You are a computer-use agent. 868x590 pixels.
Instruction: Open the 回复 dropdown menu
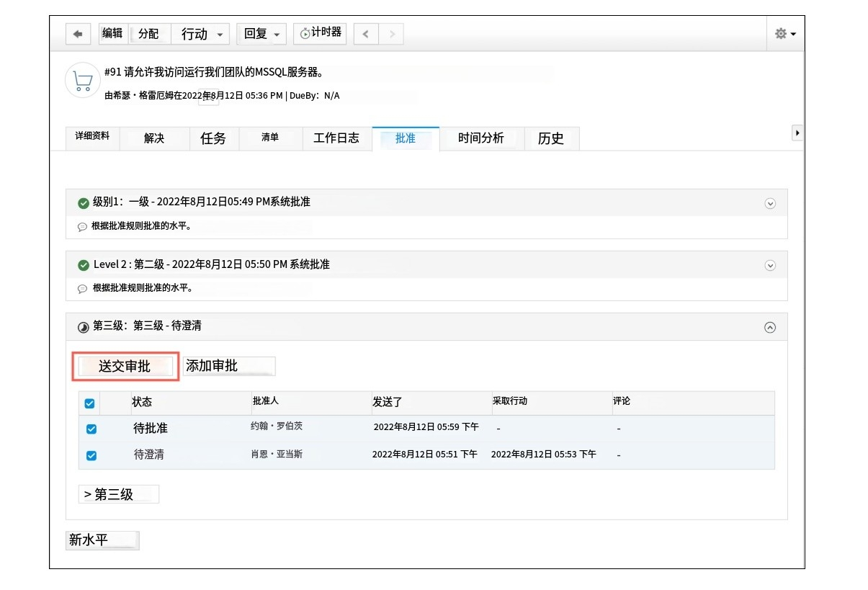pos(261,34)
